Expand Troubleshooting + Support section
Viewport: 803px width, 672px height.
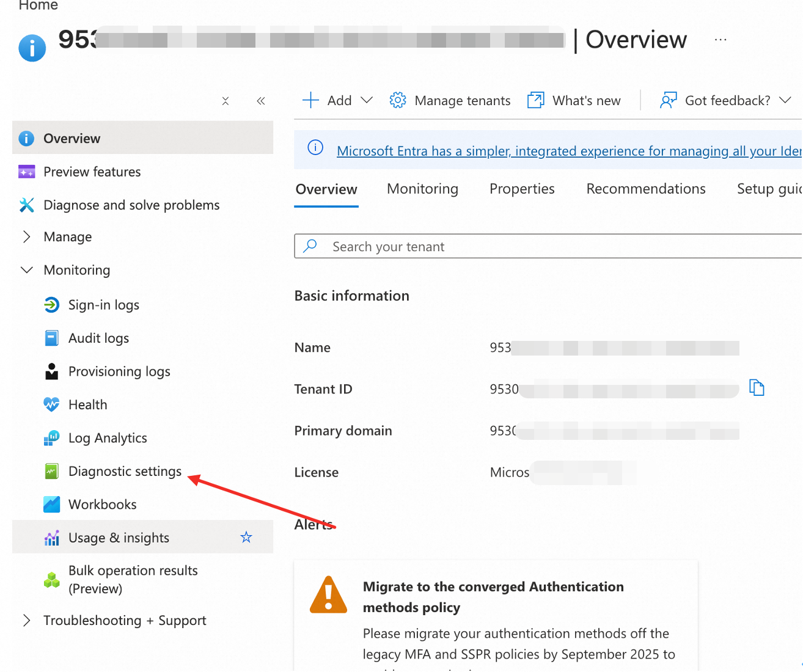coord(26,620)
